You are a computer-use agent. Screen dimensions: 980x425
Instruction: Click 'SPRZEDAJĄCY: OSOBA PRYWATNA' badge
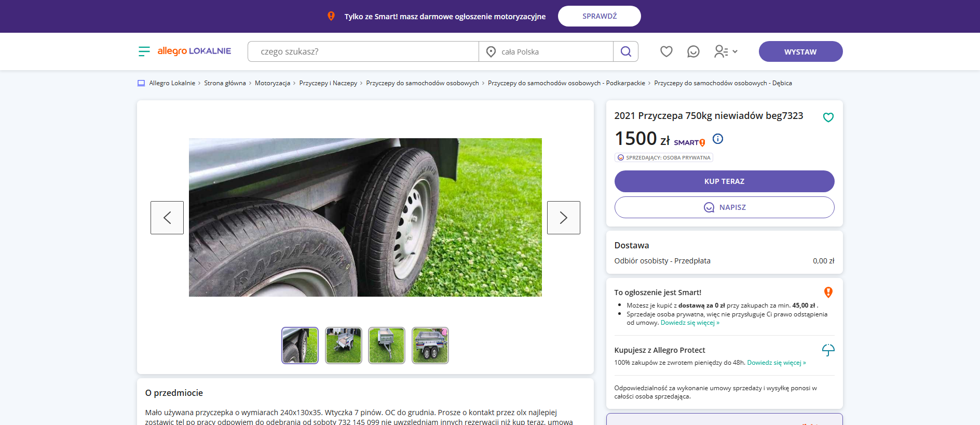click(663, 157)
